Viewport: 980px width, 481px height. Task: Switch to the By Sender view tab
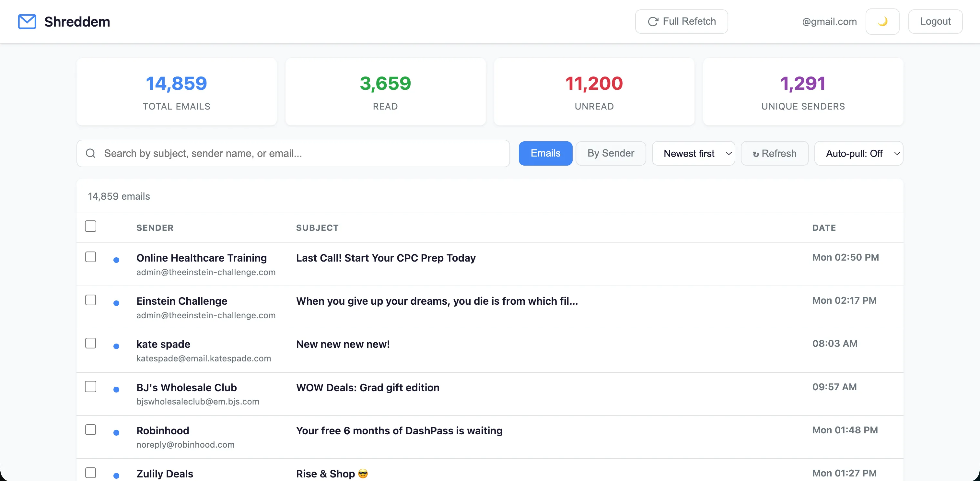(x=611, y=153)
